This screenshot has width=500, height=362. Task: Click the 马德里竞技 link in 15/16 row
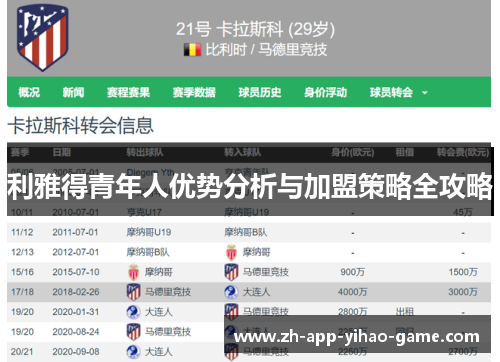click(266, 272)
